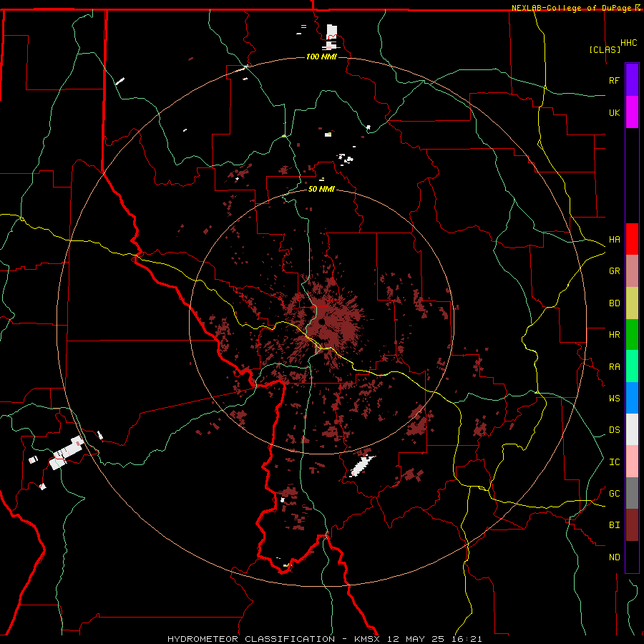Click the 'ND' legend label
Screen dimensions: 644x644
pyautogui.click(x=614, y=557)
